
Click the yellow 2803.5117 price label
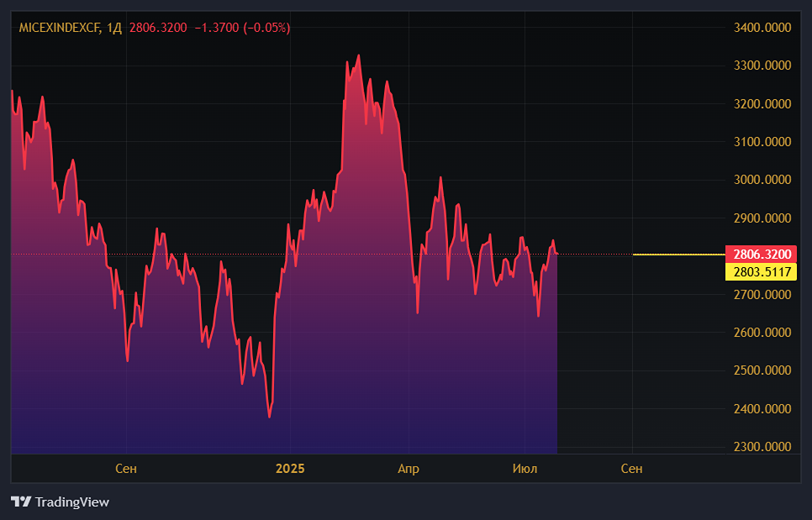click(x=762, y=271)
